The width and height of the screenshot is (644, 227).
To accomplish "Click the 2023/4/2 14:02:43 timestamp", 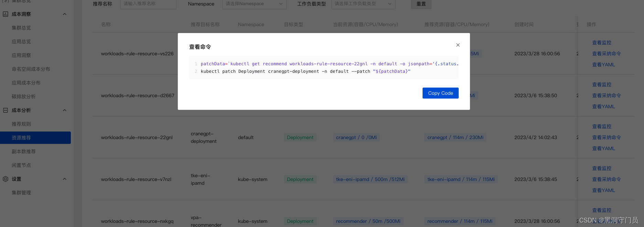I will pos(536,137).
